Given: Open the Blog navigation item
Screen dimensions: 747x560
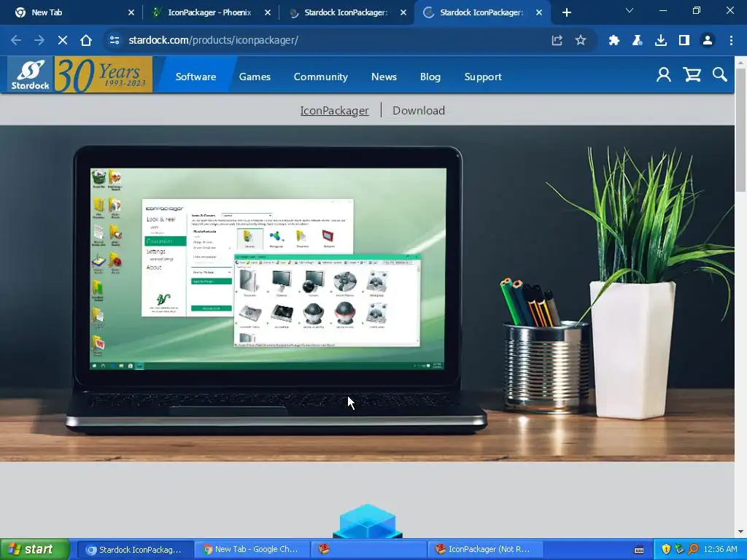Looking at the screenshot, I should point(430,77).
